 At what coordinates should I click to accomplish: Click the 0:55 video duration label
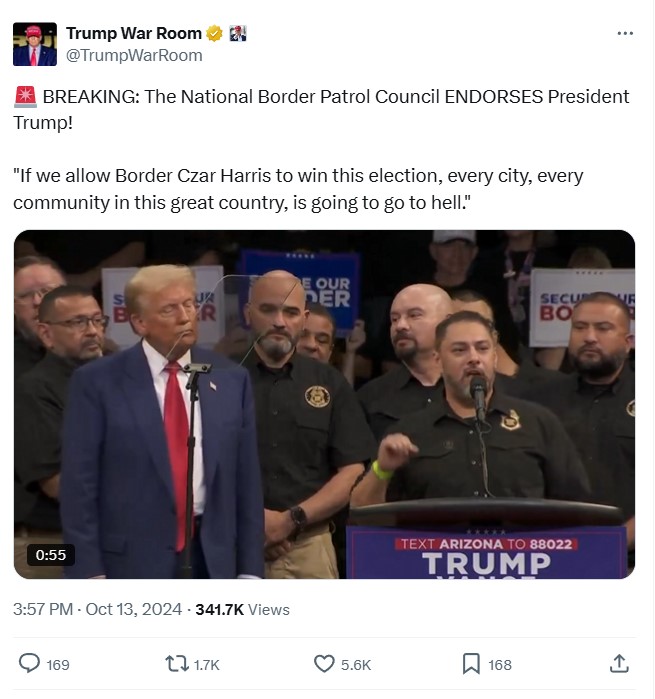point(51,555)
